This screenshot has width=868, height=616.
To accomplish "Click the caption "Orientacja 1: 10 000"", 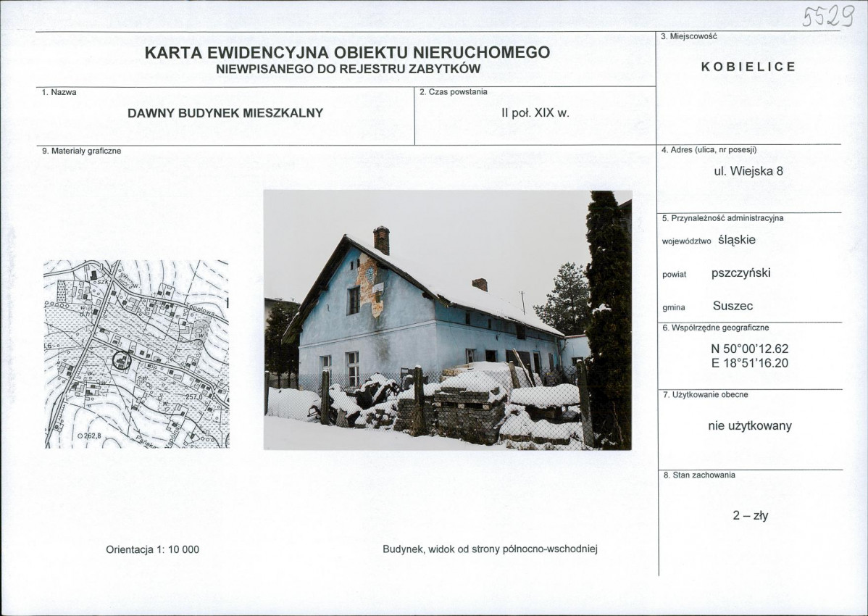I will tap(152, 549).
